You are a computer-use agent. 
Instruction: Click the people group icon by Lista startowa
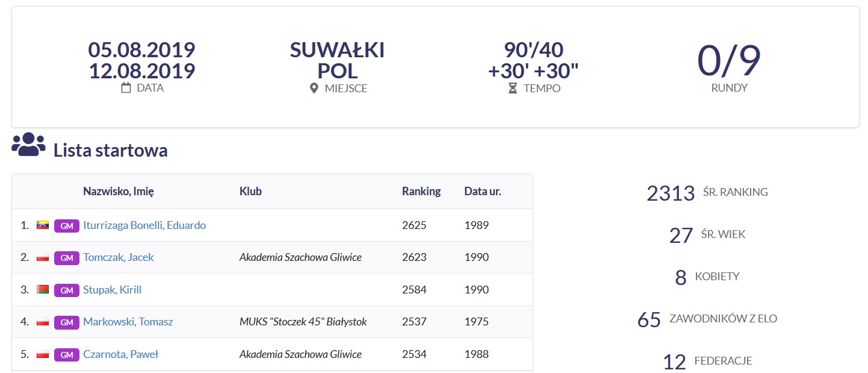pos(28,145)
